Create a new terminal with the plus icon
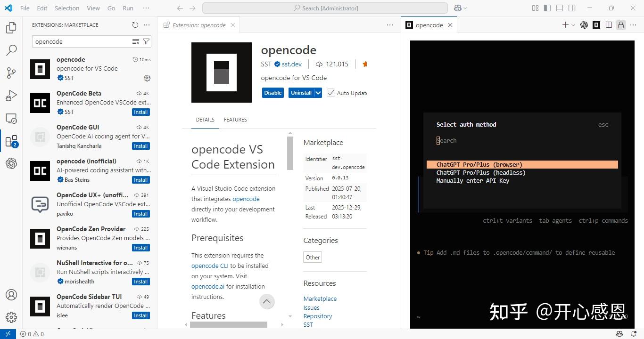This screenshot has width=644, height=339. tap(565, 25)
